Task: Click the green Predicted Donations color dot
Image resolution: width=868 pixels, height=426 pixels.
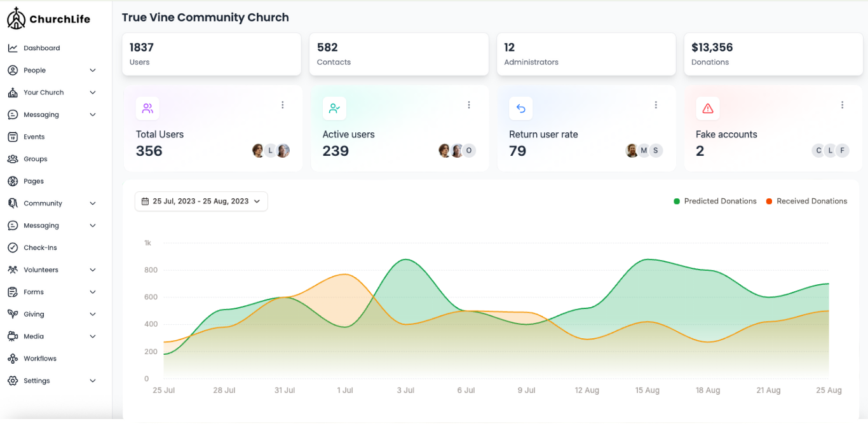Action: click(x=677, y=202)
